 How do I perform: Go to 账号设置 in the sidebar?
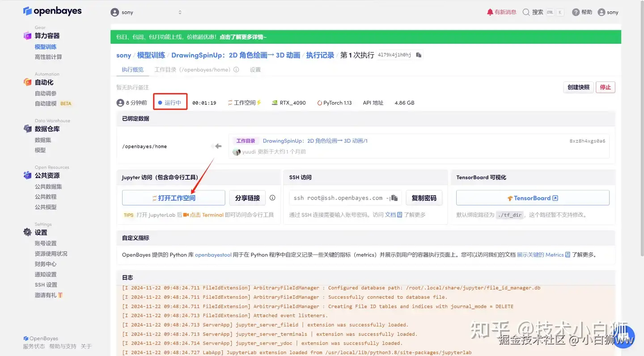[x=46, y=243]
